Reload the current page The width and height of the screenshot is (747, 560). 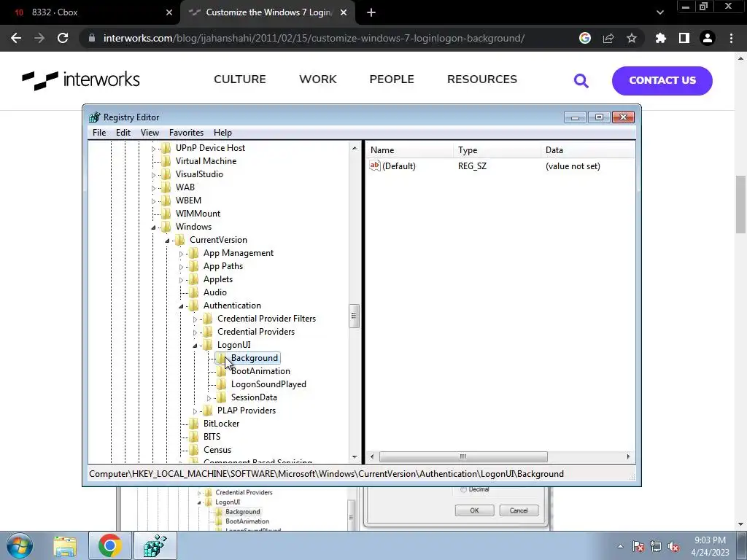click(x=63, y=38)
